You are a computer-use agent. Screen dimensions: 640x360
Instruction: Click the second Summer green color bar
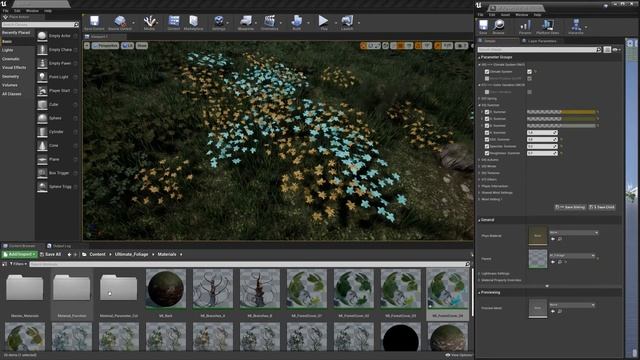coord(561,119)
